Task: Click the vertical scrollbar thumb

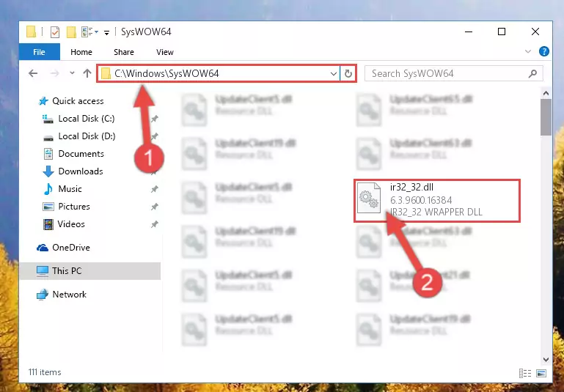Action: (x=546, y=117)
